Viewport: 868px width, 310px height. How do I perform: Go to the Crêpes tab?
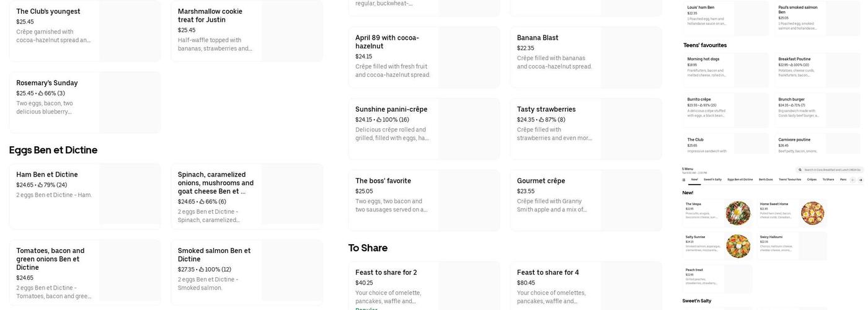tap(812, 180)
